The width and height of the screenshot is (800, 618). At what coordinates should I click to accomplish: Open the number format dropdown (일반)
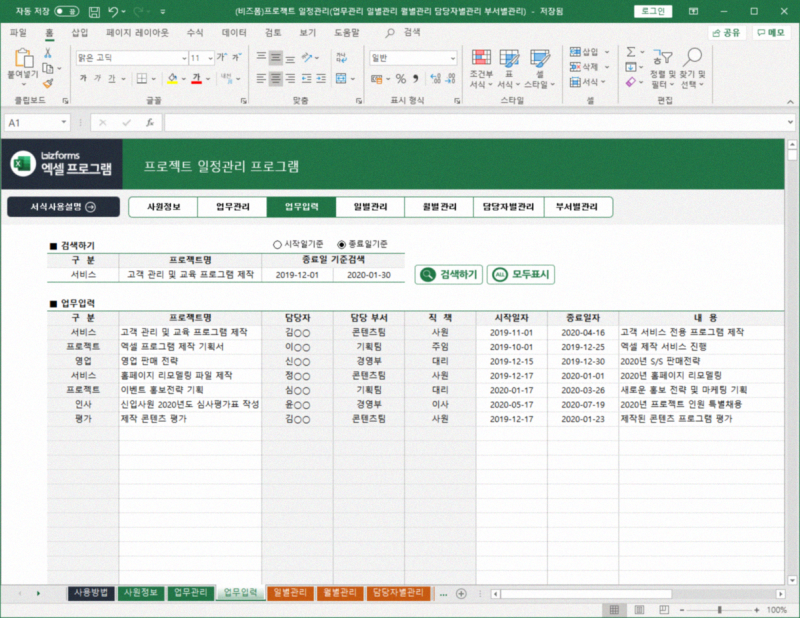tap(452, 58)
